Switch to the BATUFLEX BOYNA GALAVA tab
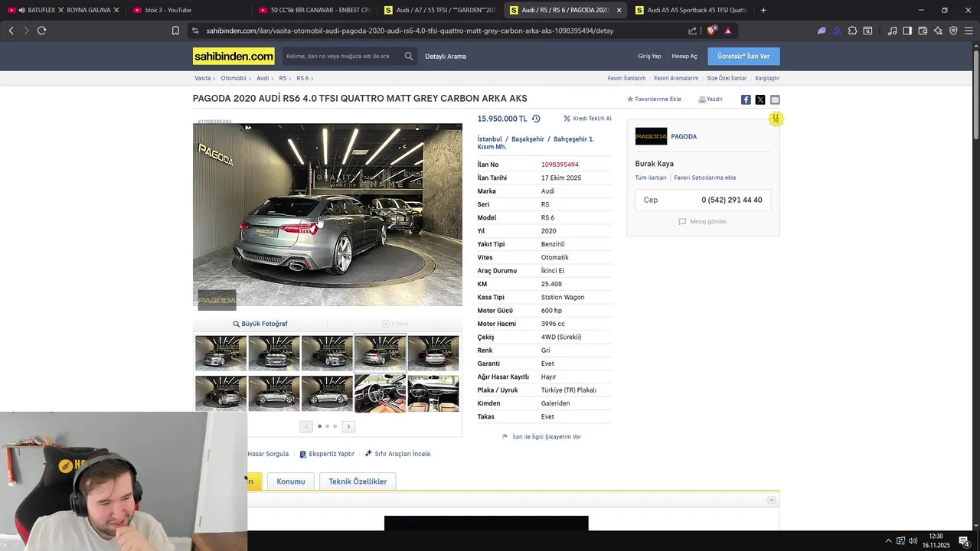Image resolution: width=980 pixels, height=551 pixels. [64, 10]
